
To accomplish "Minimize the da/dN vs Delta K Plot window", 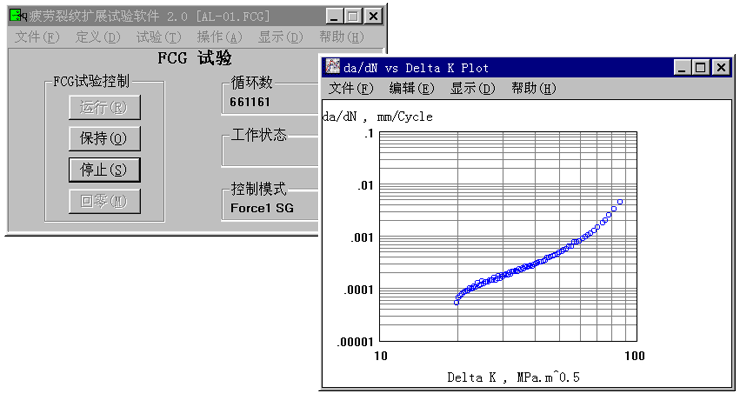I will point(681,68).
